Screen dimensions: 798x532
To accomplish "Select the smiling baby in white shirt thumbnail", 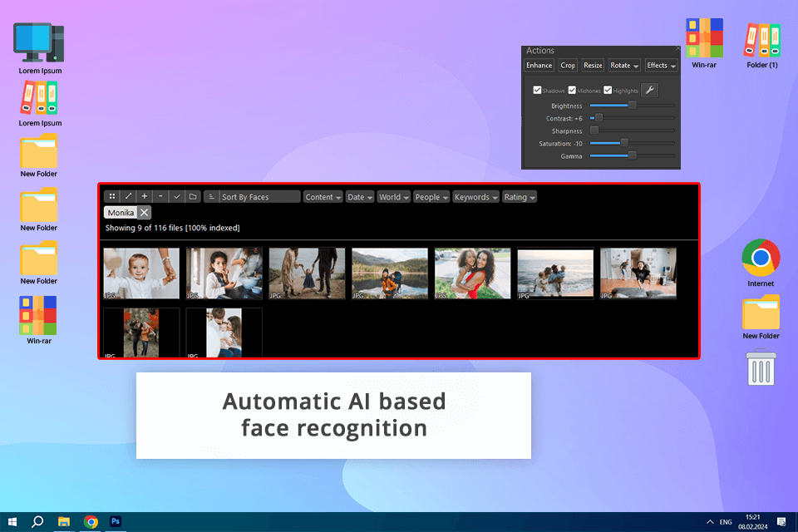I will pyautogui.click(x=141, y=273).
